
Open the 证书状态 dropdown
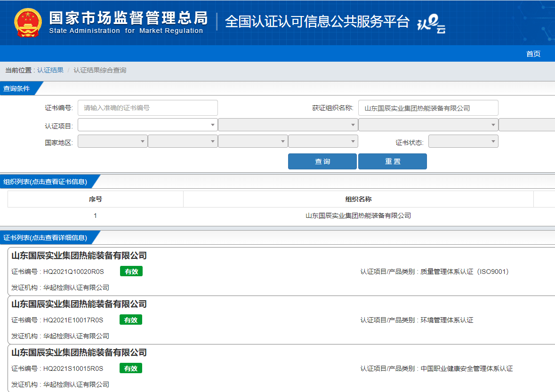tap(463, 141)
